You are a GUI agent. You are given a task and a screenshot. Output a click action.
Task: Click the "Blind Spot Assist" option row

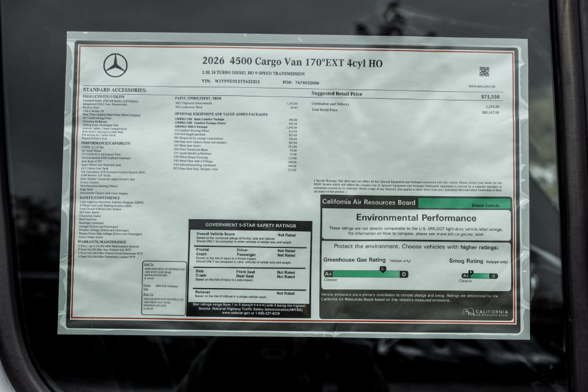click(235, 146)
